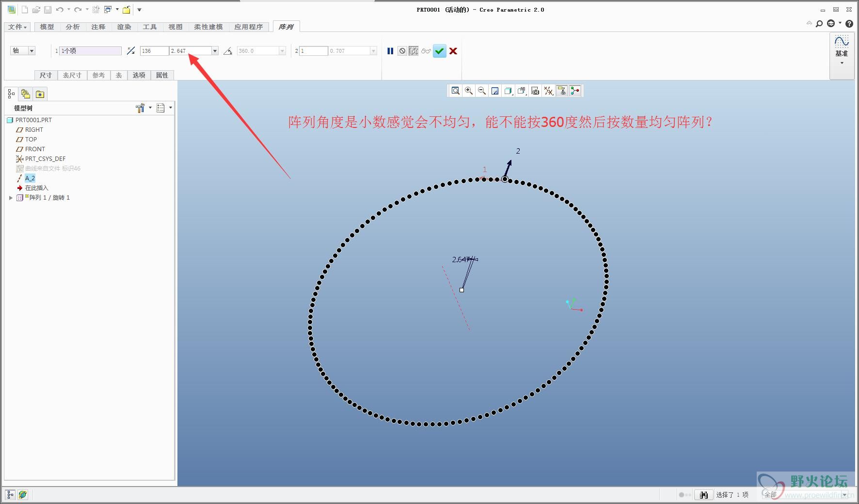The height and width of the screenshot is (504, 859).
Task: Show the favorites tab
Action: click(x=40, y=94)
